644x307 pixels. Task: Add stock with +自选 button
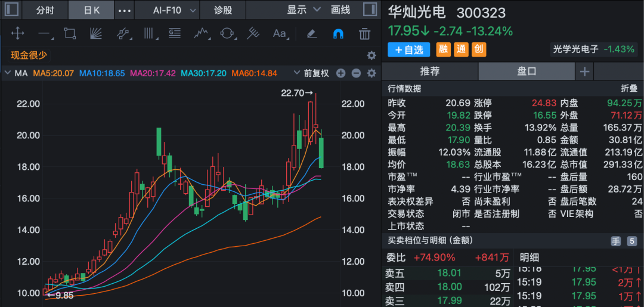(x=408, y=49)
